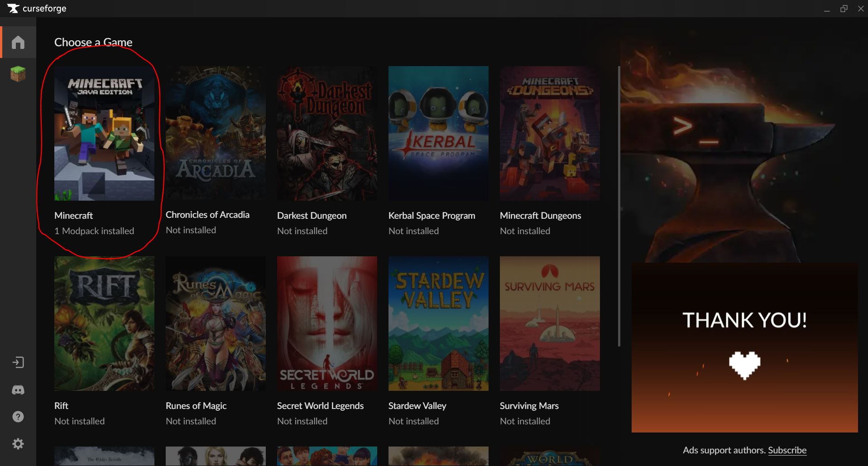Image resolution: width=868 pixels, height=466 pixels.
Task: Select the Darkest Dungeon cover
Action: [327, 134]
